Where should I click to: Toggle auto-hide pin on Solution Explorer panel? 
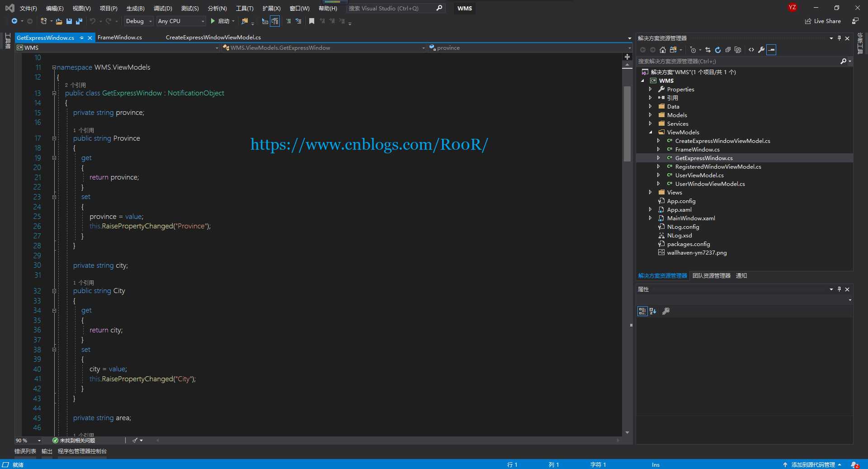(840, 38)
